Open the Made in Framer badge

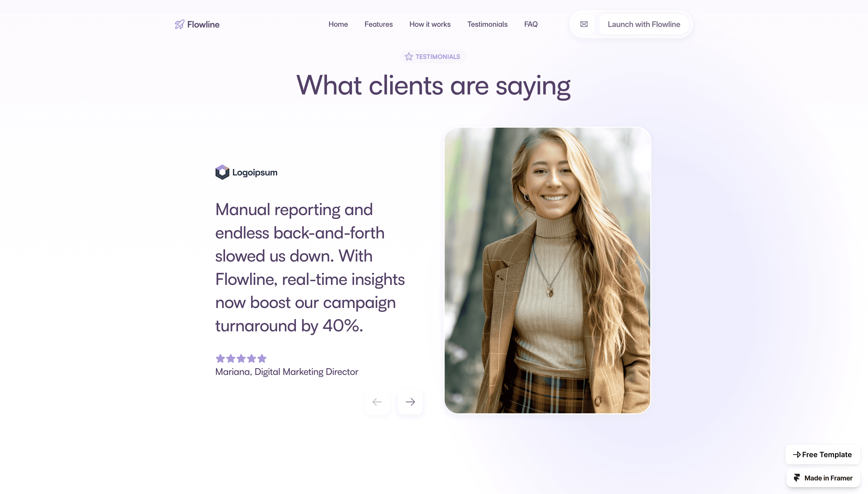pos(823,478)
